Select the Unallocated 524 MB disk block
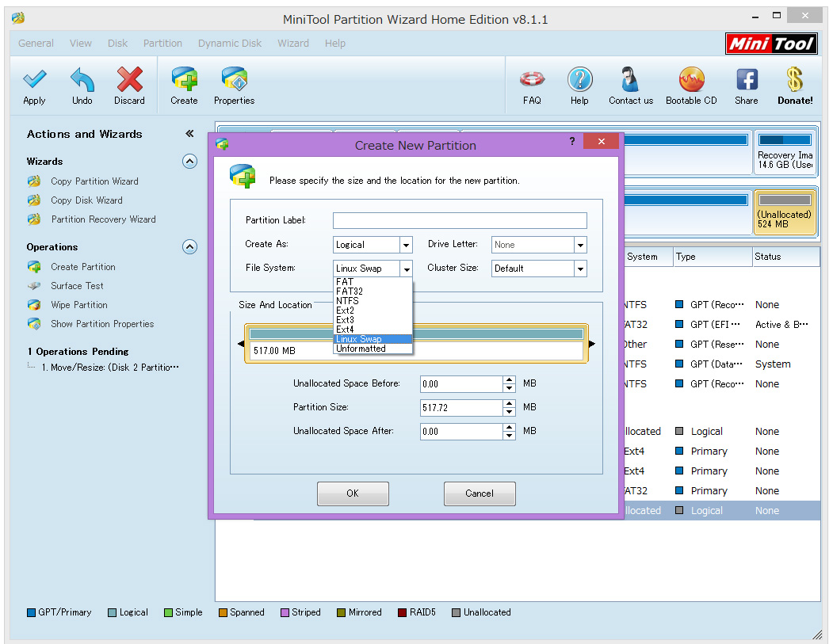Screen dimensions: 833x644 (x=785, y=212)
